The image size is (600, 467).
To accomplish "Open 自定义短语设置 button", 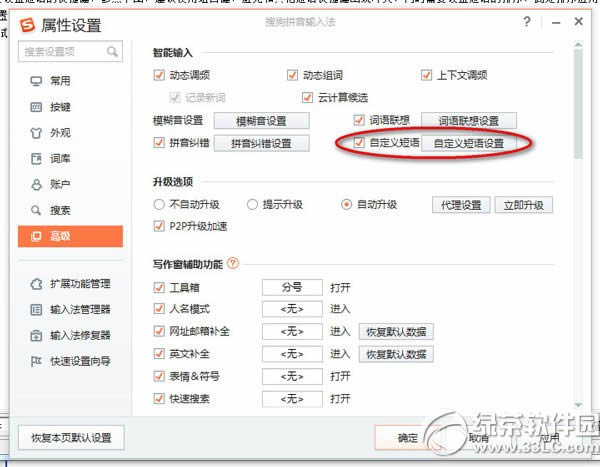I will (469, 144).
